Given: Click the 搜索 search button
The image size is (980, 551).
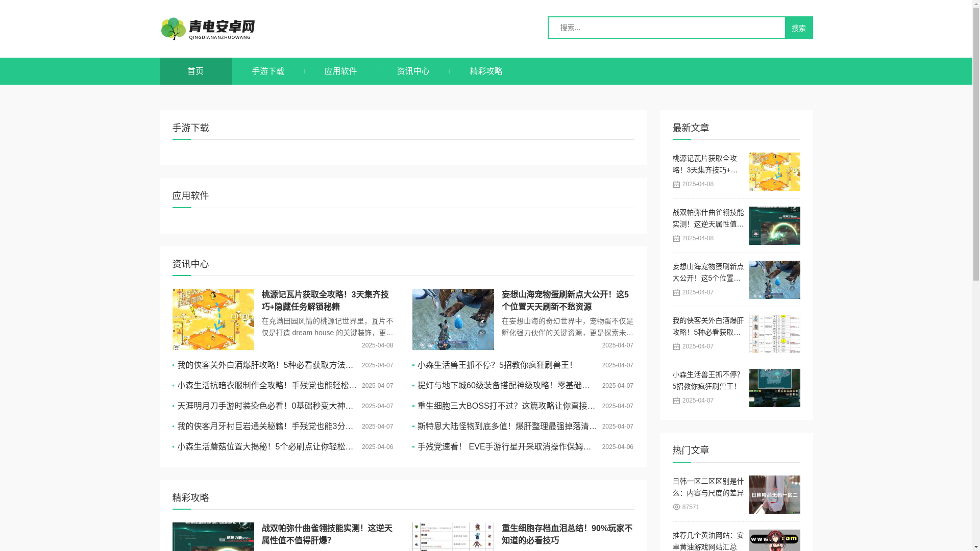Looking at the screenshot, I should click(799, 28).
